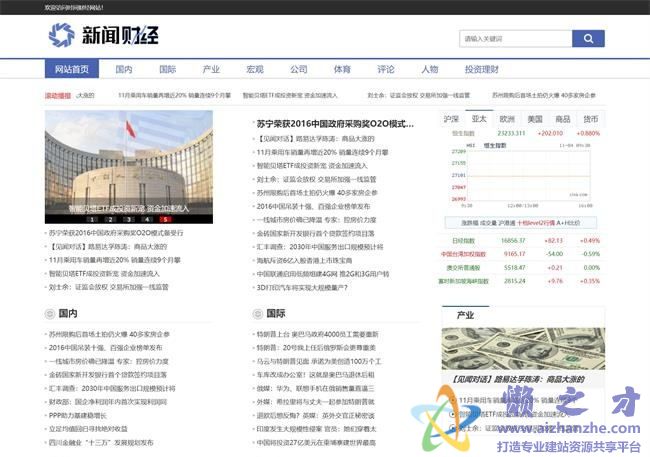
Task: Open the 国际 section heading
Action: point(276,314)
